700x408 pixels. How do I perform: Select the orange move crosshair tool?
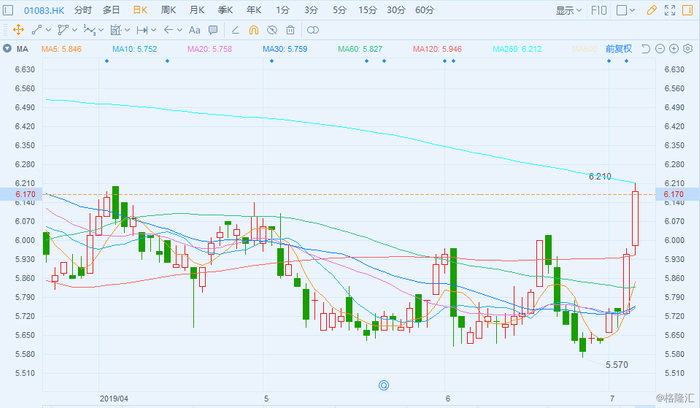click(x=18, y=30)
